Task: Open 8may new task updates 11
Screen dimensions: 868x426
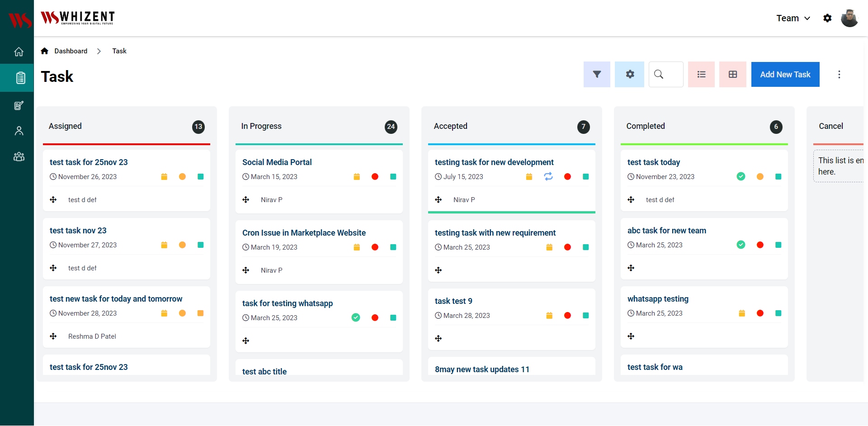Action: click(x=482, y=369)
